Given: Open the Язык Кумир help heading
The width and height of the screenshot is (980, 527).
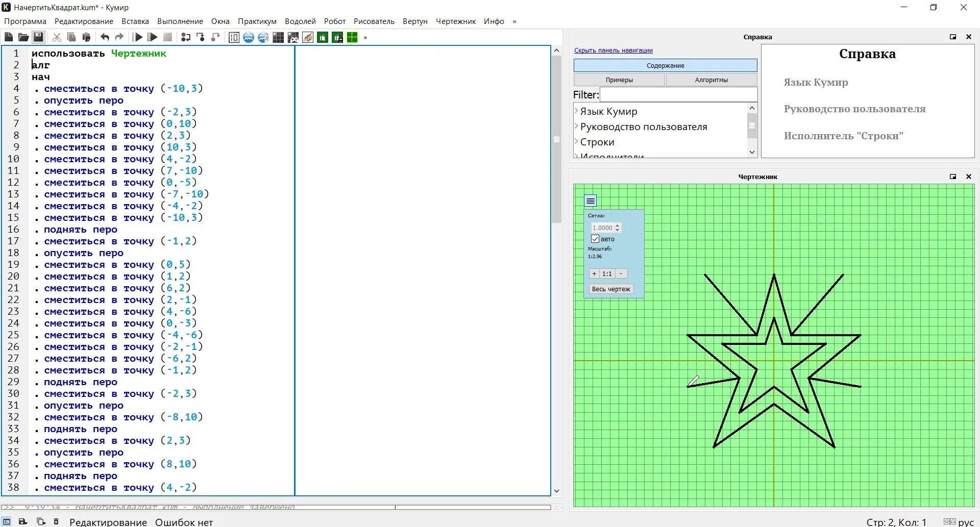Looking at the screenshot, I should point(816,82).
